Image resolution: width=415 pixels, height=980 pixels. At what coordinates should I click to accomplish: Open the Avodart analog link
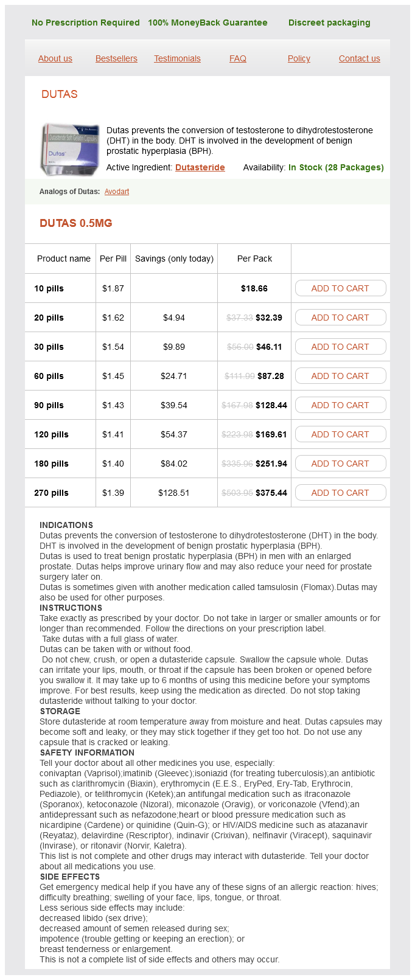[x=117, y=192]
